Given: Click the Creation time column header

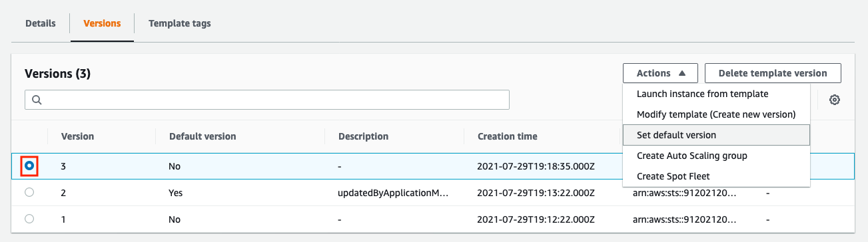Looking at the screenshot, I should pos(507,136).
